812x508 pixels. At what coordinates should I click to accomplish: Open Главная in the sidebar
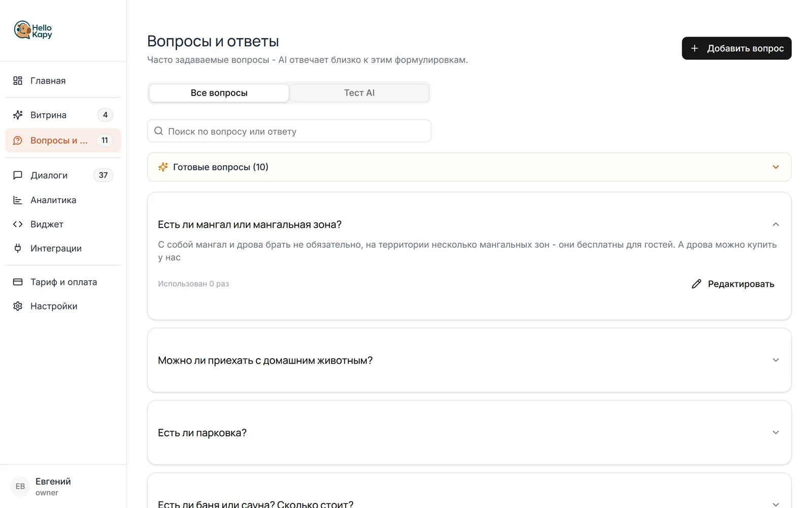(x=63, y=81)
